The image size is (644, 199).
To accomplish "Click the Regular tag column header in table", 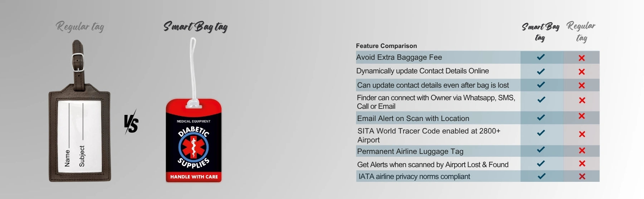I will pyautogui.click(x=581, y=32).
